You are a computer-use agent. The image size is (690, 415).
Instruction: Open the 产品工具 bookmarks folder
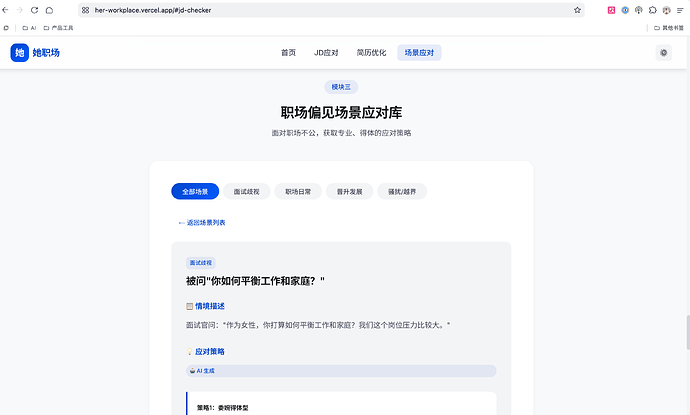click(59, 28)
